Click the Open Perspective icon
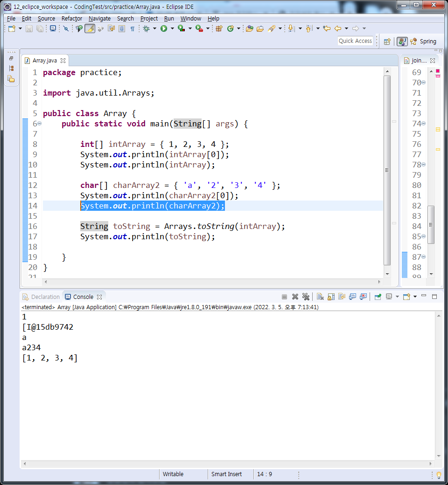Screen dimensions: 448x485 pos(387,42)
